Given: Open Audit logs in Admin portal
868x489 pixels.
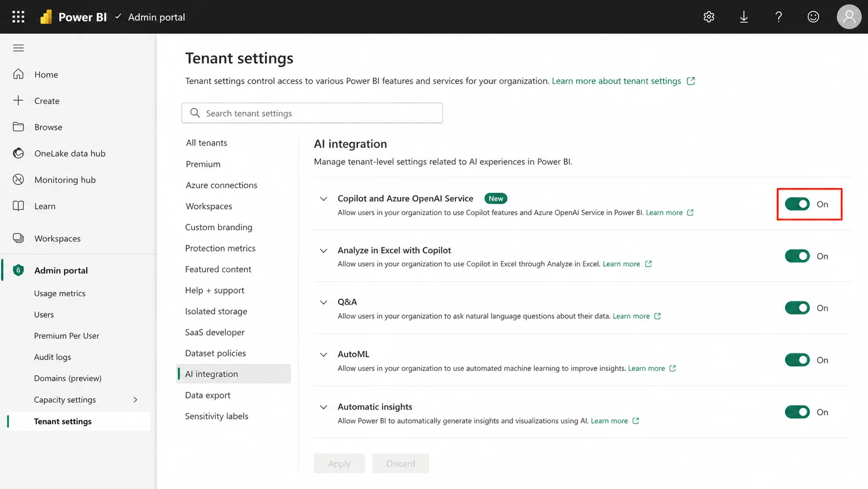Looking at the screenshot, I should (x=52, y=357).
